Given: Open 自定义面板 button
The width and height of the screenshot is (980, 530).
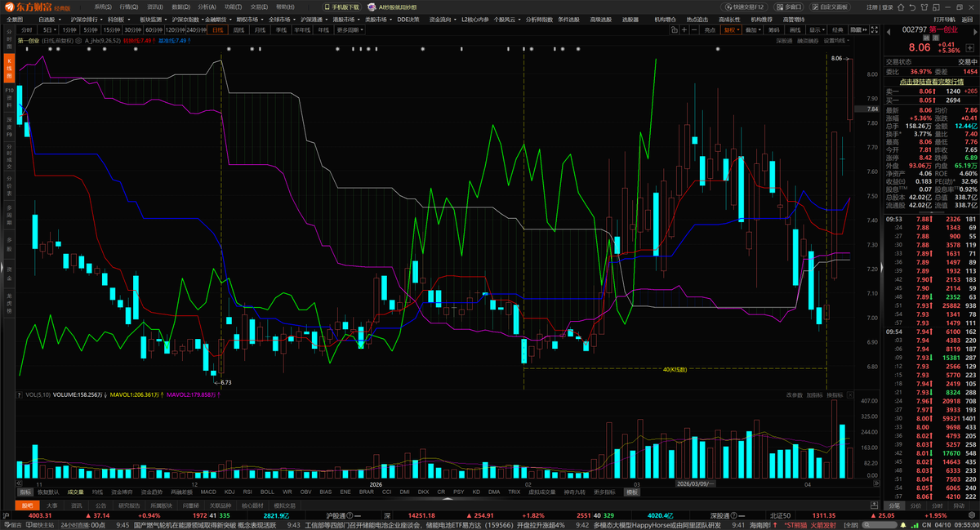Looking at the screenshot, I should (830, 7).
